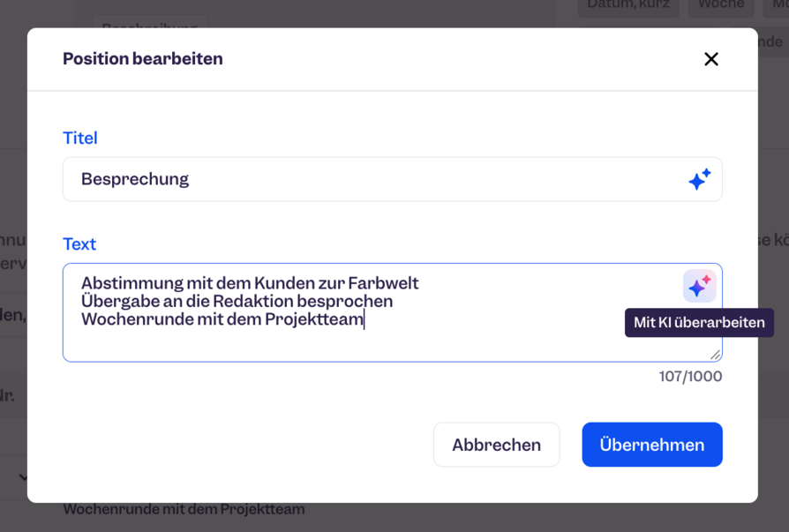
Task: Click the 'Position bearbeiten' dialog heading
Action: click(143, 59)
